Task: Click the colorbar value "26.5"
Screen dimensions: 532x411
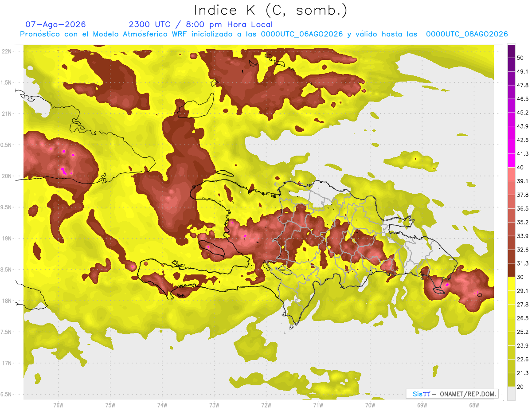Action: point(523,318)
